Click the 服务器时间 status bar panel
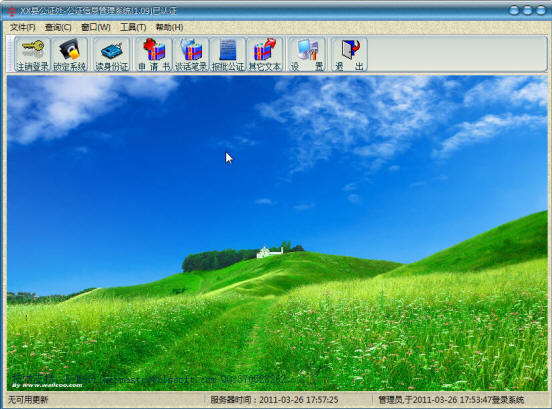 [274, 400]
